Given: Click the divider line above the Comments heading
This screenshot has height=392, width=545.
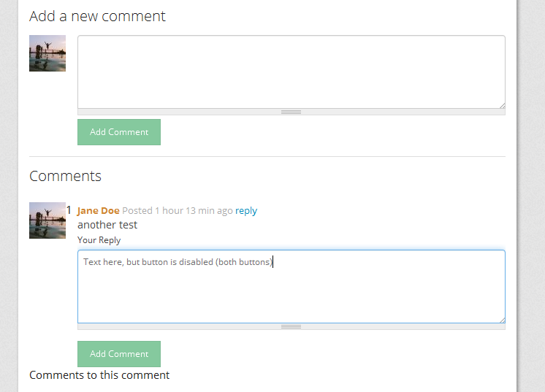Looking at the screenshot, I should (x=267, y=156).
